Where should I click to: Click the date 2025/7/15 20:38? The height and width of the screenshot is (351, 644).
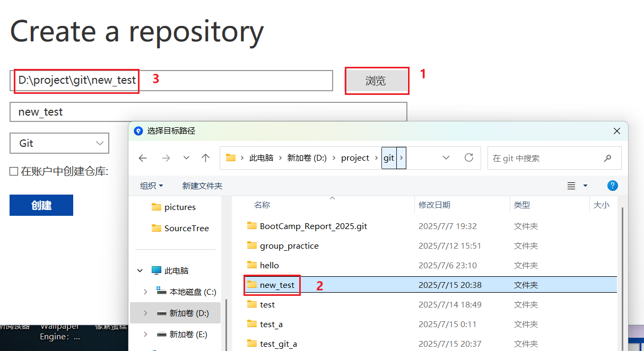pyautogui.click(x=450, y=285)
